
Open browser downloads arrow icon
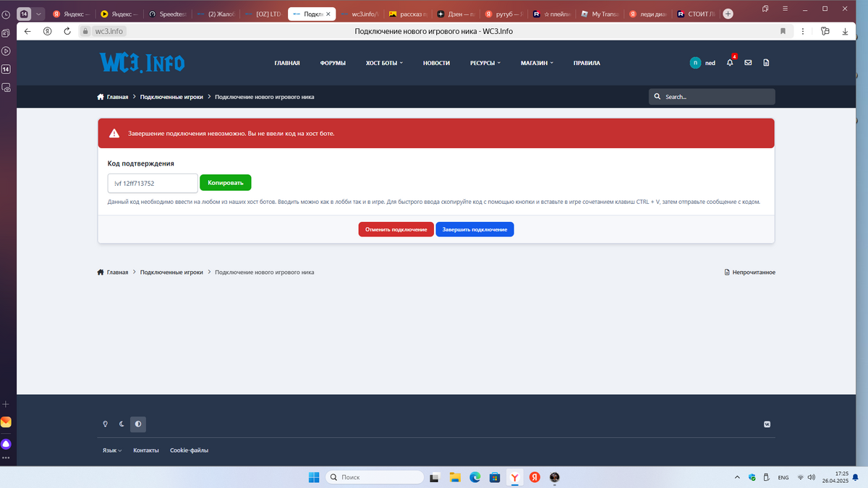(845, 31)
